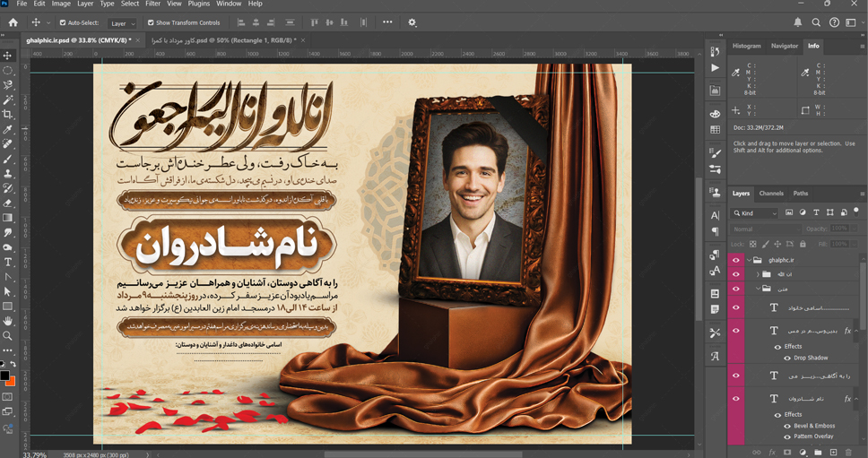This screenshot has width=868, height=458.
Task: Open the Select menu
Action: [x=129, y=4]
